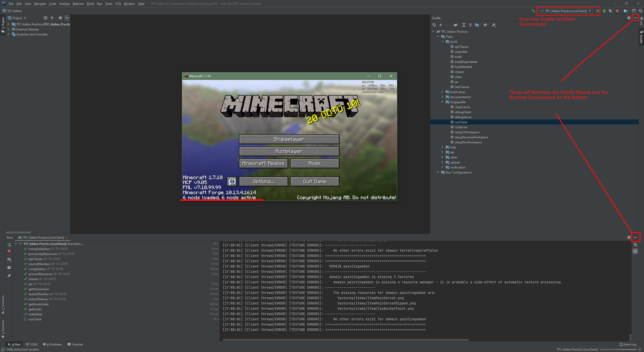Click the Minecraft language globe button
This screenshot has width=644, height=352.
click(x=232, y=181)
